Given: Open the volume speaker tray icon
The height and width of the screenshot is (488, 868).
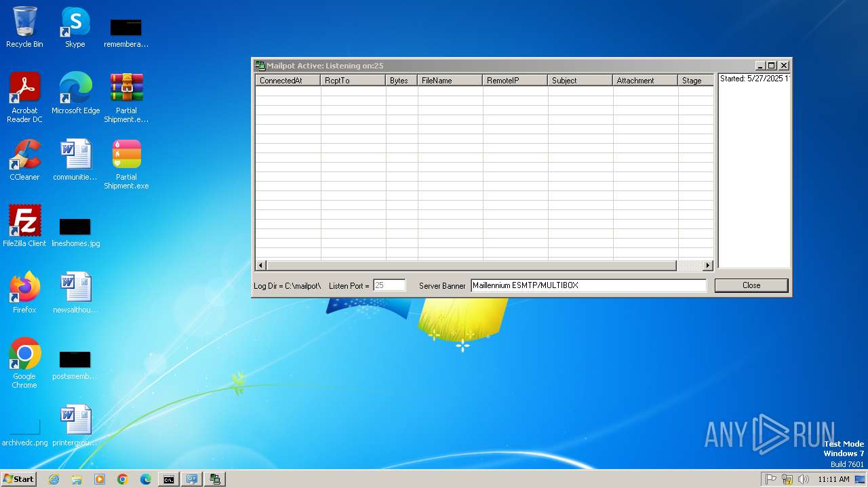Looking at the screenshot, I should point(804,479).
